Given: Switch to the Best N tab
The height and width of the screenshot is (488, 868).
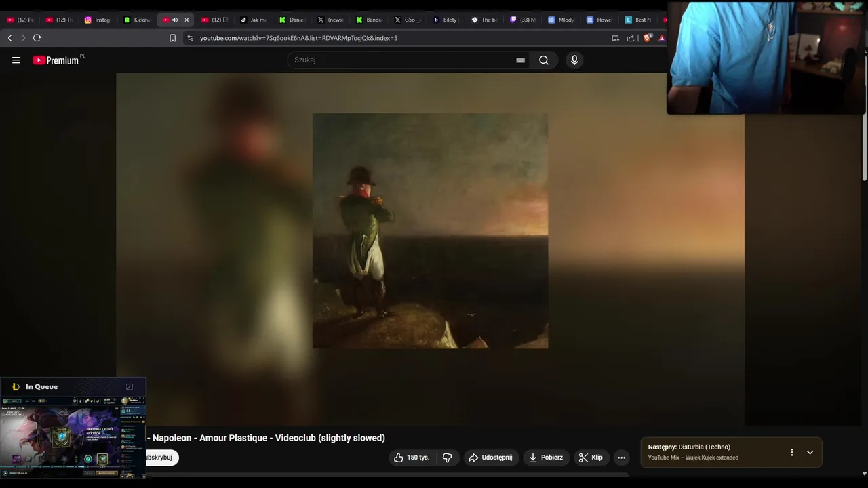Looking at the screenshot, I should pyautogui.click(x=639, y=20).
